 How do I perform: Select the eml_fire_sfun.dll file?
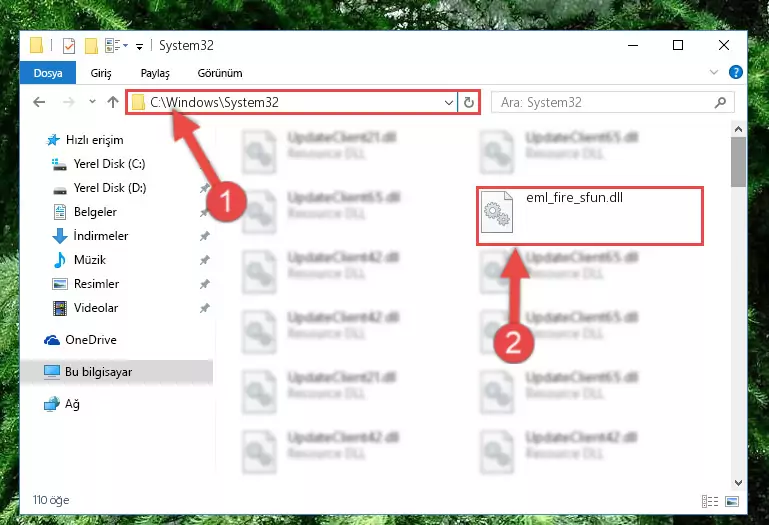pyautogui.click(x=590, y=216)
